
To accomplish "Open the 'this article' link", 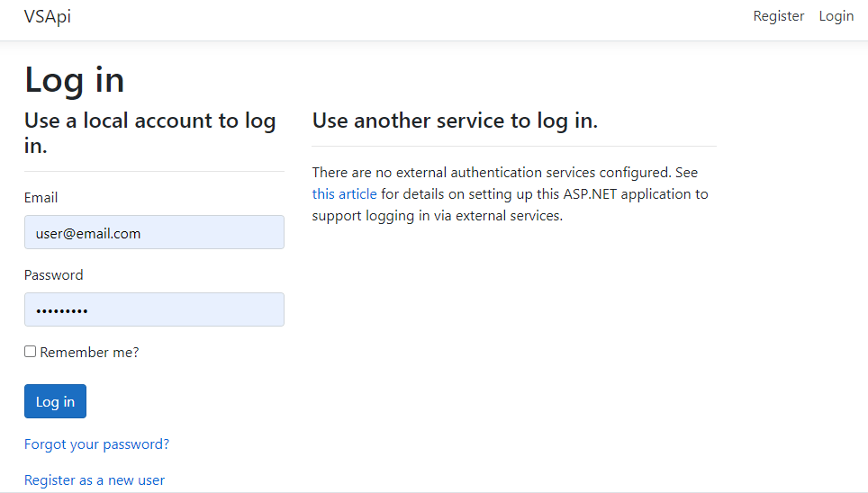I will 344,193.
